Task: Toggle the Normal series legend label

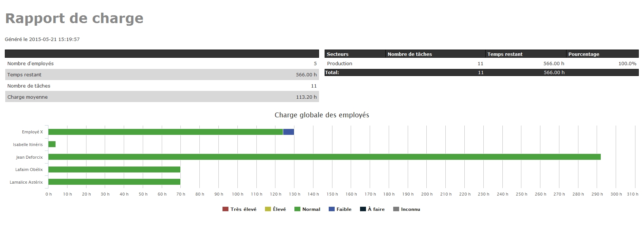Action: click(311, 209)
